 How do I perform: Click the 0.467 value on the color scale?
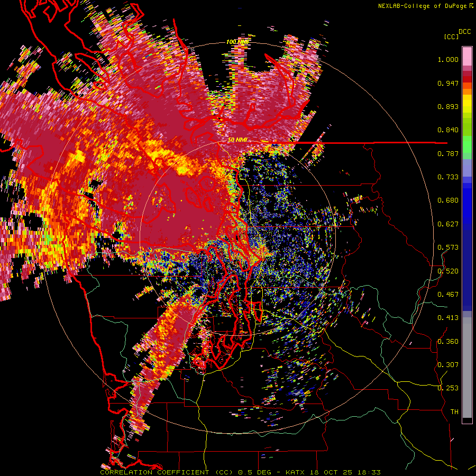(x=448, y=295)
